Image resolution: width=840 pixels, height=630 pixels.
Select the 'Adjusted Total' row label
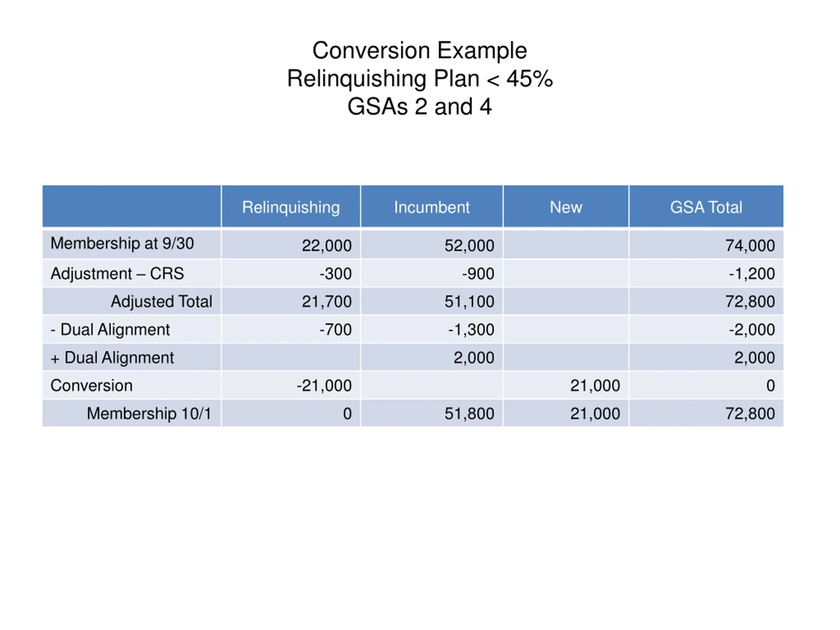pos(161,302)
